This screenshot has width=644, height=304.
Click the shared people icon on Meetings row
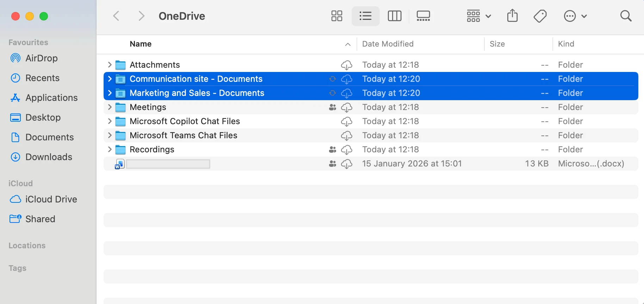pos(332,107)
